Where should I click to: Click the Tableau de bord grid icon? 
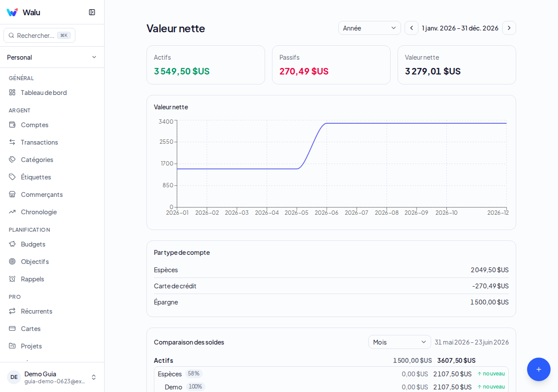tap(12, 92)
